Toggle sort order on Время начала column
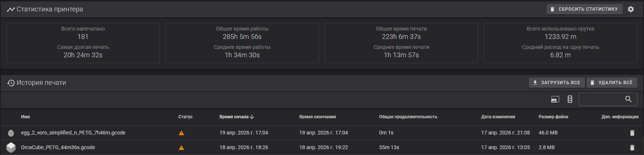Screen dimensions: 644x155 [x=236, y=117]
